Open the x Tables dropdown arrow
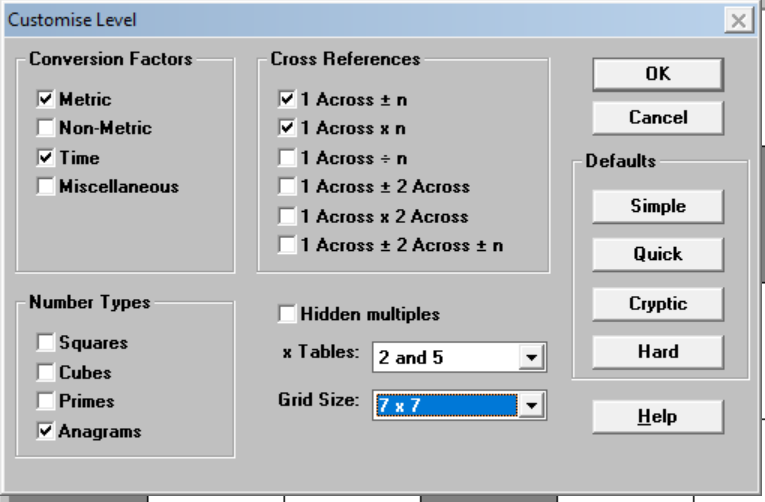This screenshot has height=502, width=765. (x=532, y=358)
